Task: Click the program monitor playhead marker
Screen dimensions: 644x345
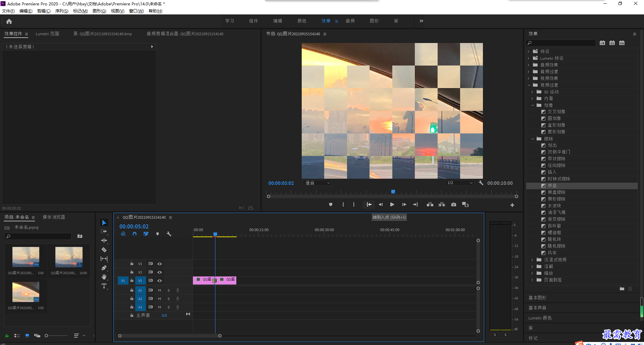Action: tap(393, 192)
